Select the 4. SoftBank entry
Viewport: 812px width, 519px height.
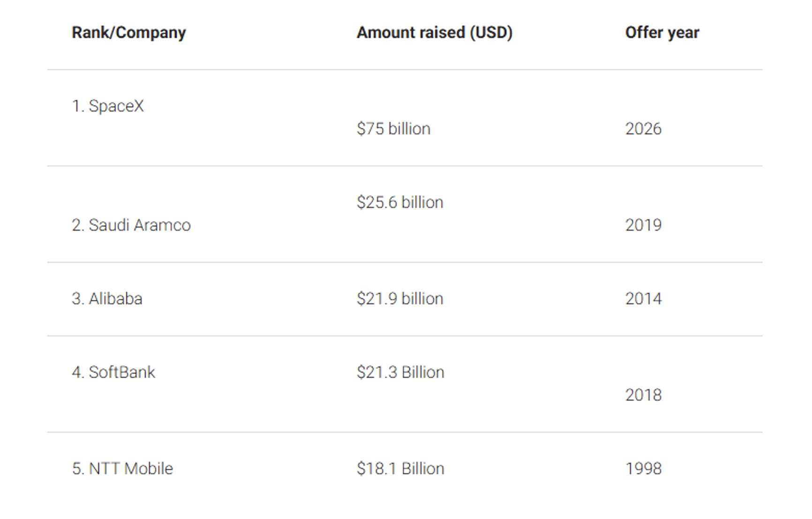click(113, 372)
